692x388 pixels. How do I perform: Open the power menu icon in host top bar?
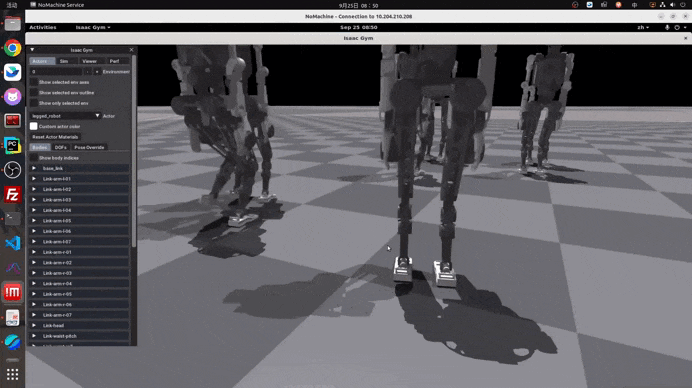pos(683,5)
